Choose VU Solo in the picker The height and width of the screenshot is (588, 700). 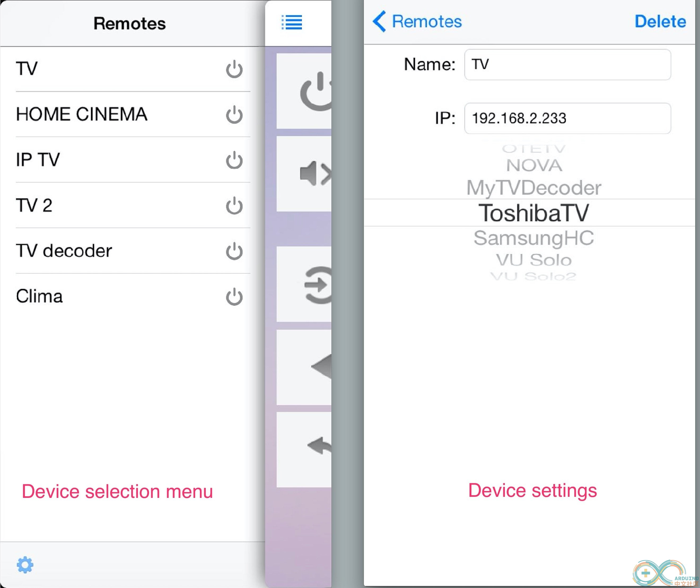click(534, 260)
